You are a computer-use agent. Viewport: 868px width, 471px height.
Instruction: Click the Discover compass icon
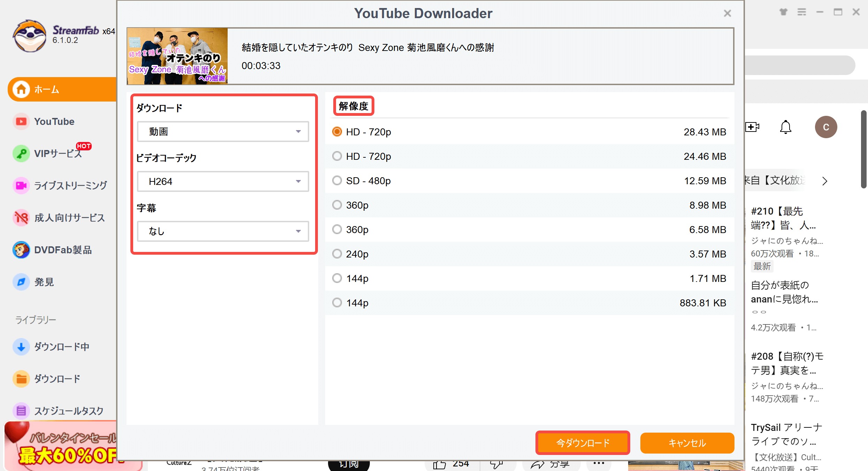(21, 282)
